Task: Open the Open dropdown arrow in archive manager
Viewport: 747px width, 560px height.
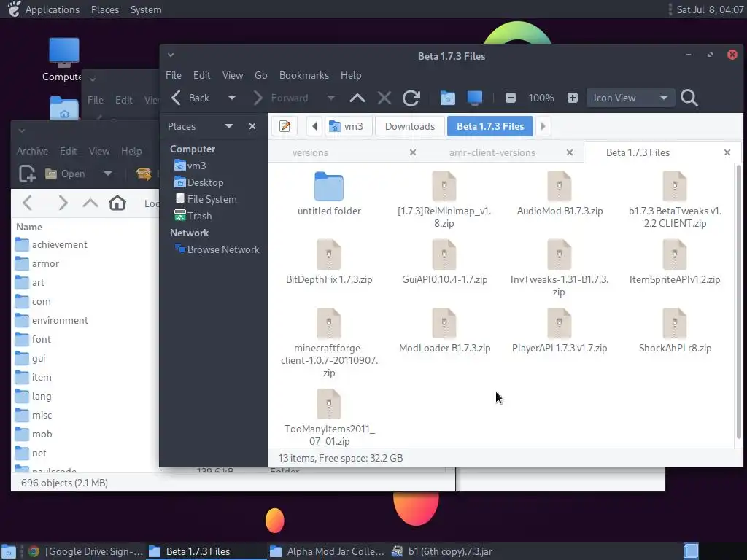Action: pyautogui.click(x=108, y=174)
